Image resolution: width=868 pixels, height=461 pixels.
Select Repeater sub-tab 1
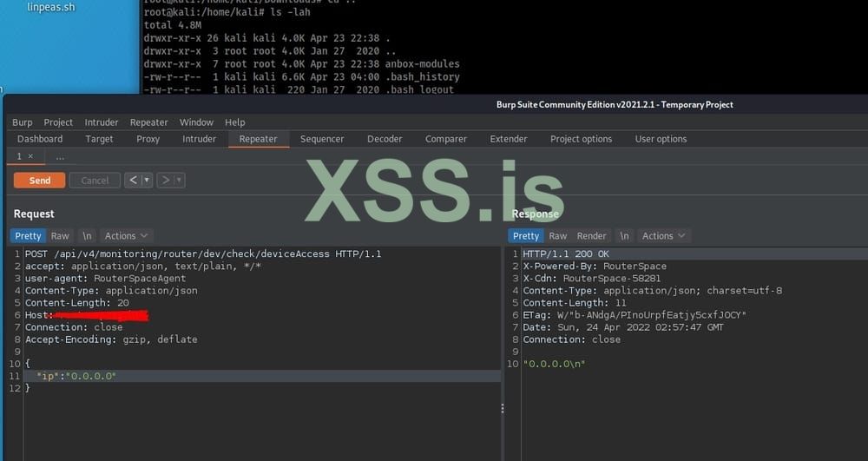(19, 156)
